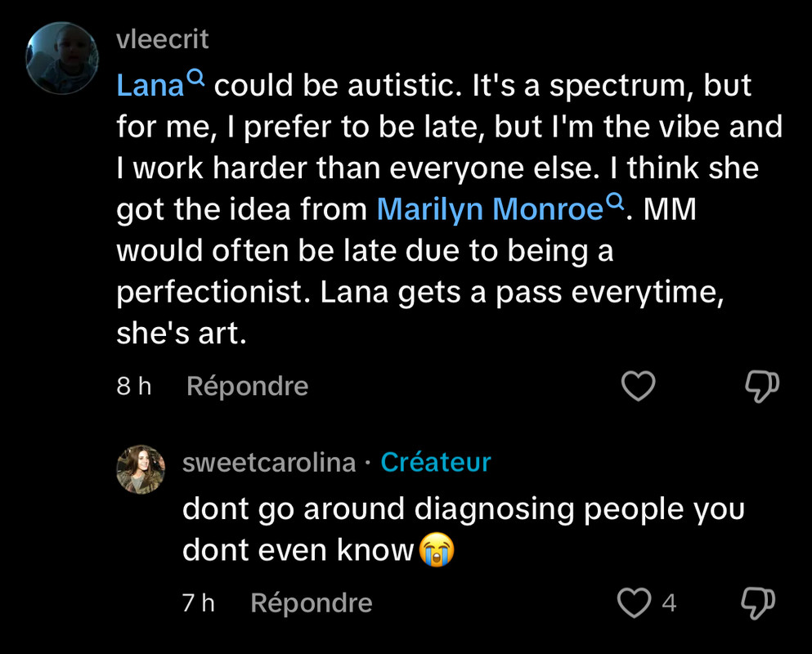The image size is (812, 654).
Task: Click Répondre under vleecrit's comment
Action: (x=248, y=387)
